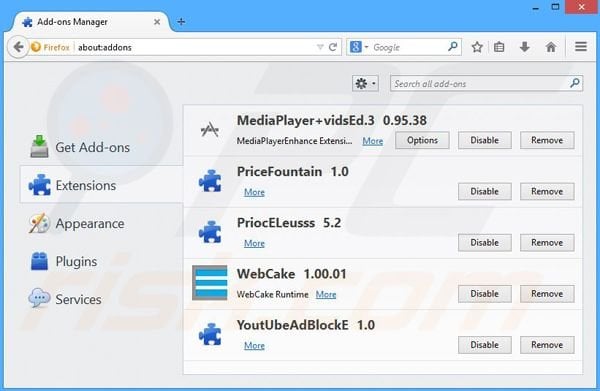Select the Extensions category
Image resolution: width=600 pixels, height=391 pixels.
coord(101,185)
